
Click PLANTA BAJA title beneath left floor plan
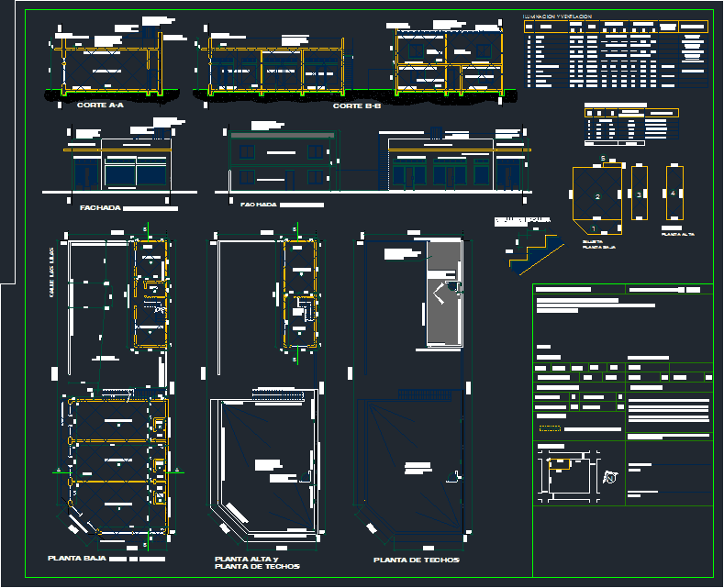[77, 558]
